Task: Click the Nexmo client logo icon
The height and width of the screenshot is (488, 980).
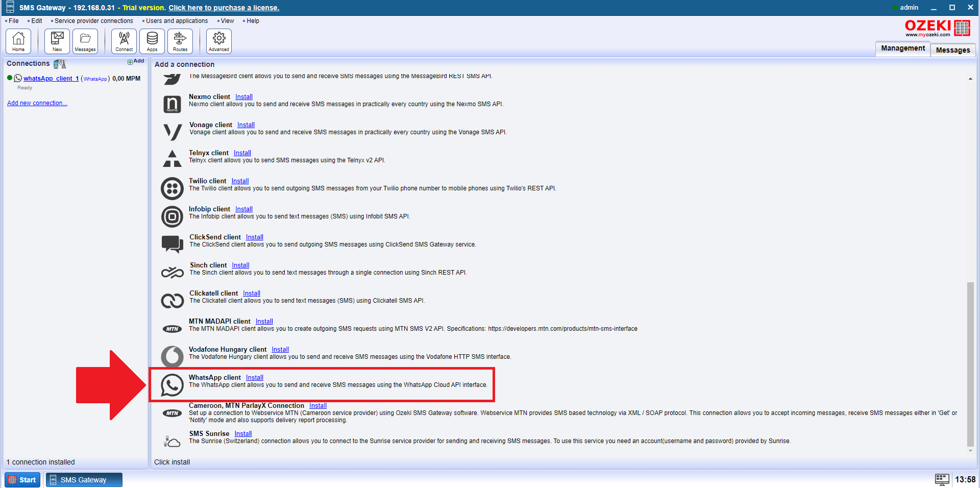Action: 172,104
